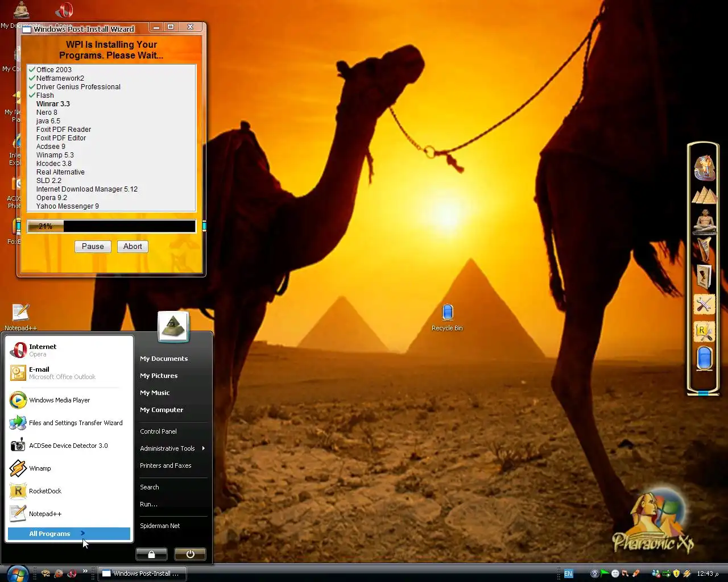Click the 21% installation progress bar
The height and width of the screenshot is (582, 728).
pos(111,226)
